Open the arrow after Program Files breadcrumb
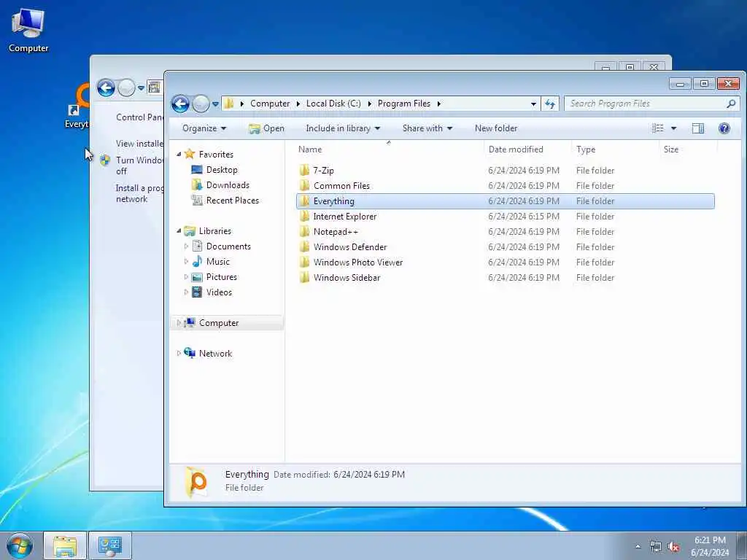The height and width of the screenshot is (560, 747). pos(438,104)
